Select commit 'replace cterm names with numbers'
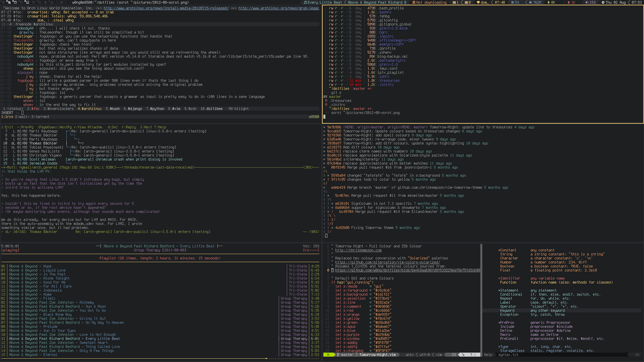Screen dimensions: 644x362 point(377,151)
